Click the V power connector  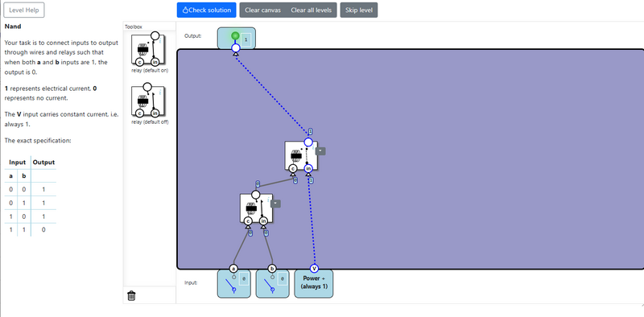(x=314, y=269)
